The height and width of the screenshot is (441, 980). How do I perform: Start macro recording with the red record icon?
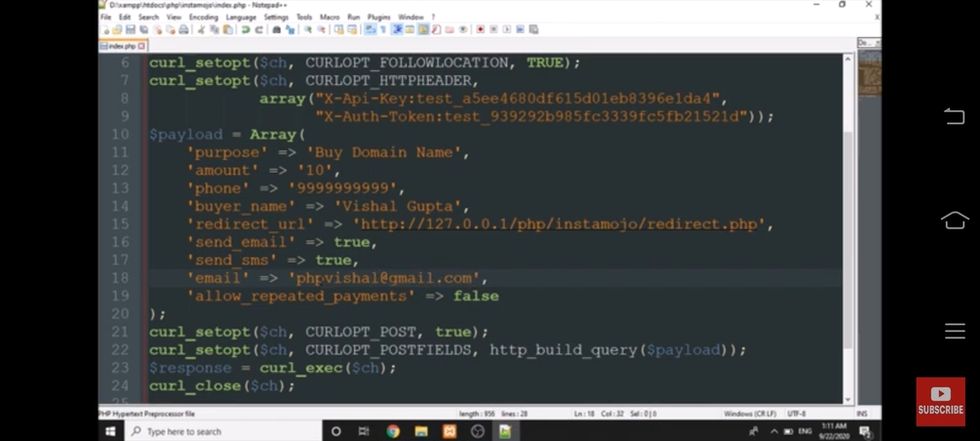click(480, 29)
